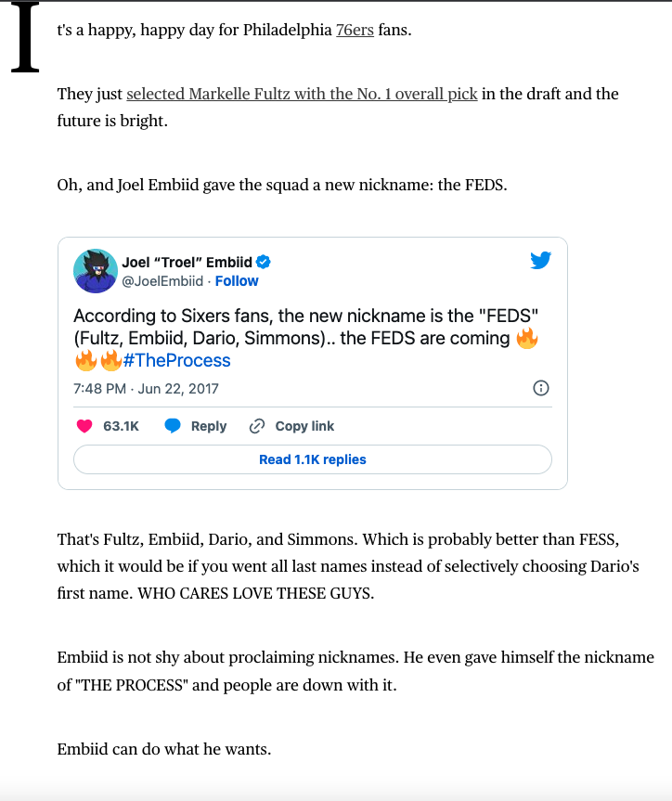Click the Joel "Troel" Embiid display name
This screenshot has height=801, width=672.
pyautogui.click(x=187, y=262)
